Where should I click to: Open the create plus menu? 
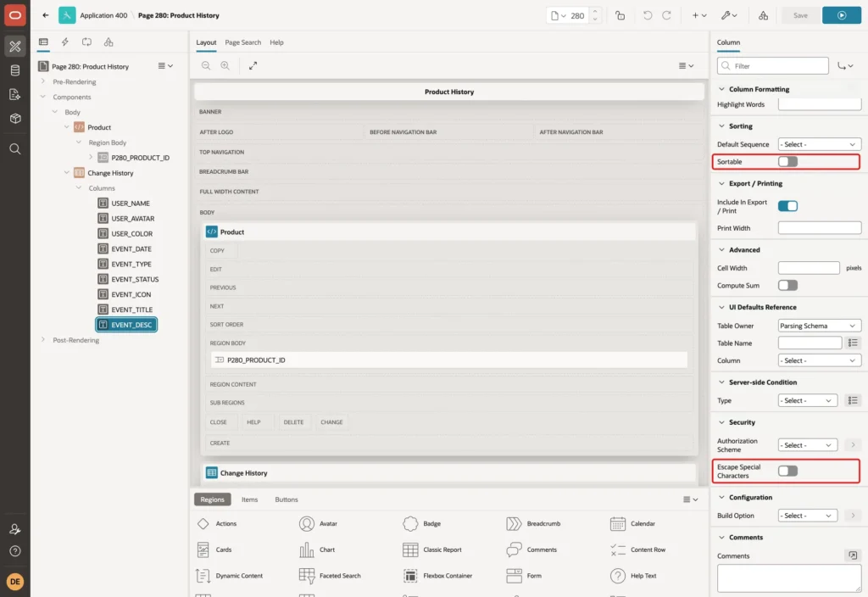tap(698, 15)
